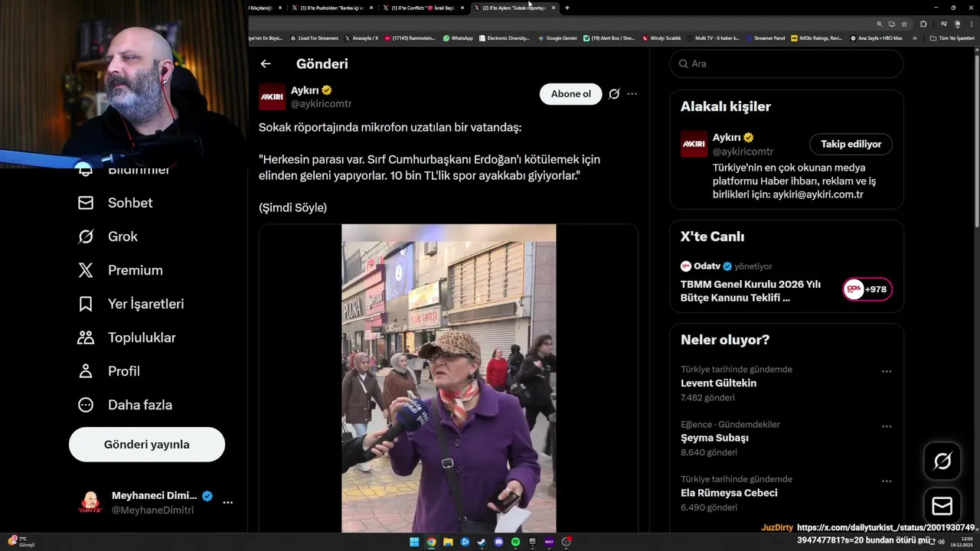Open the Daha fazla menu
This screenshot has height=551, width=980.
125,405
